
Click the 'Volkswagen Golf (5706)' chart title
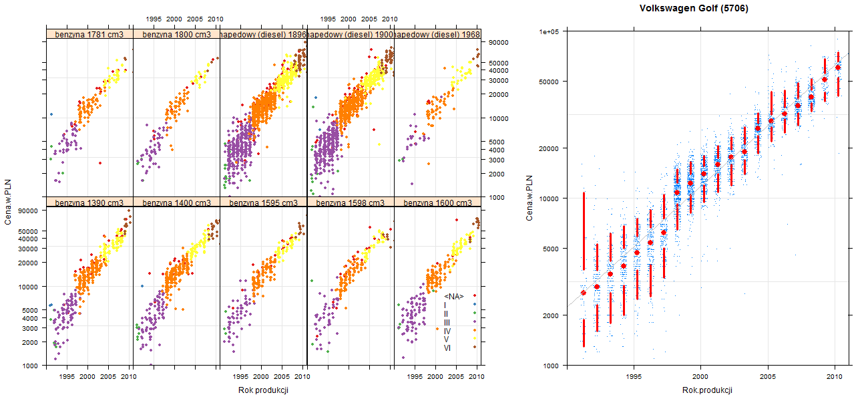click(x=694, y=9)
